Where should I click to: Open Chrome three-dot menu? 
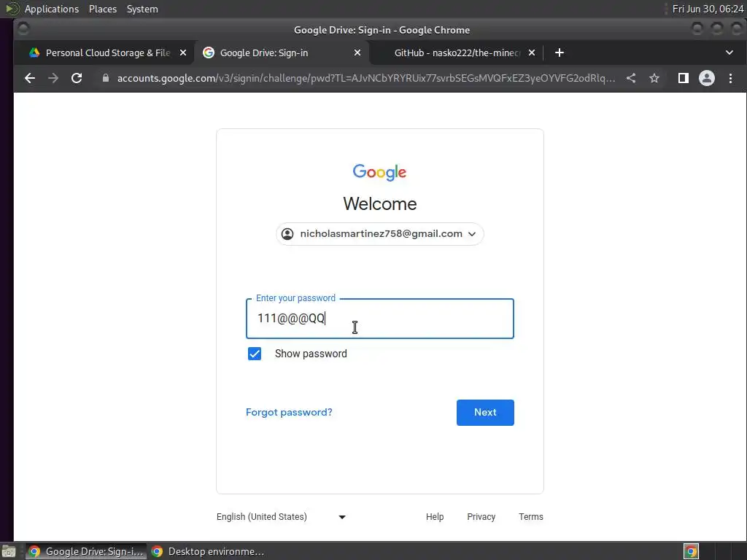[x=730, y=78]
